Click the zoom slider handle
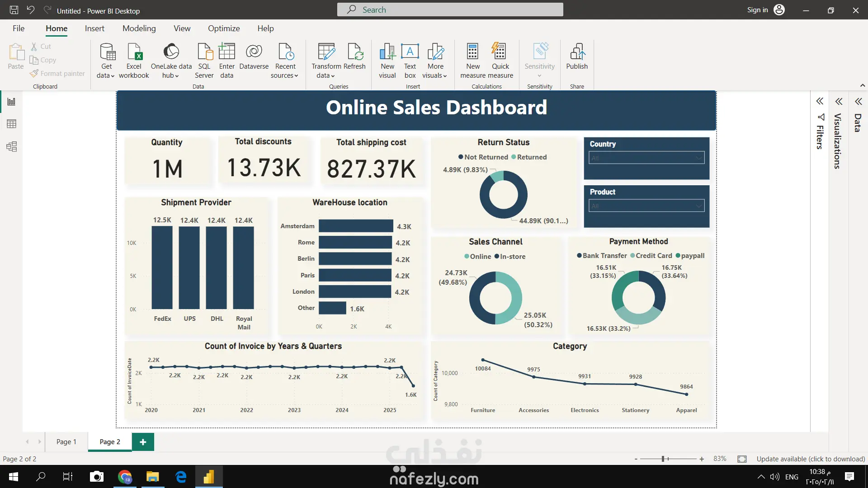868x488 pixels. pyautogui.click(x=663, y=459)
